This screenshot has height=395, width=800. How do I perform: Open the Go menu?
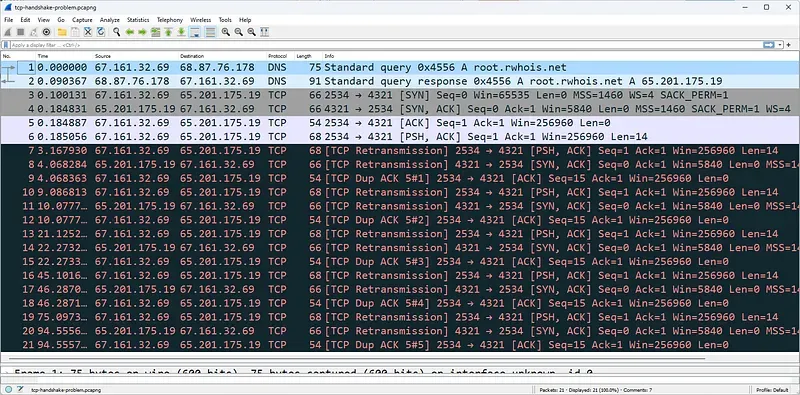61,20
